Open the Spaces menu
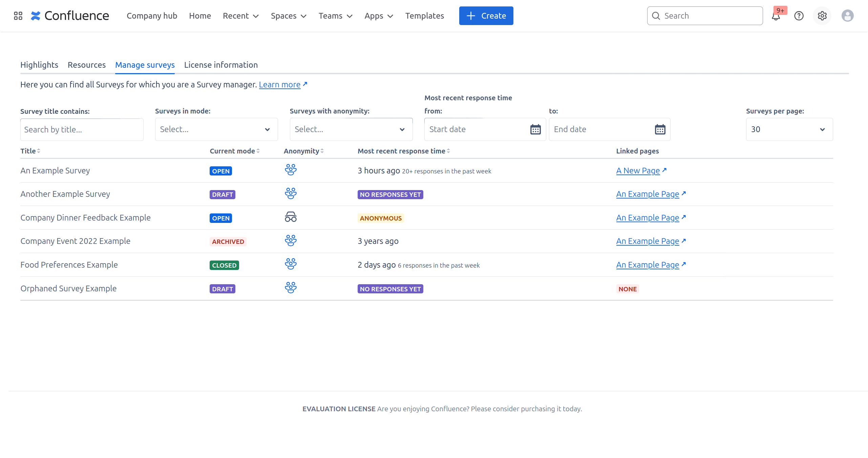Screen dimensions: 868x458 click(289, 16)
